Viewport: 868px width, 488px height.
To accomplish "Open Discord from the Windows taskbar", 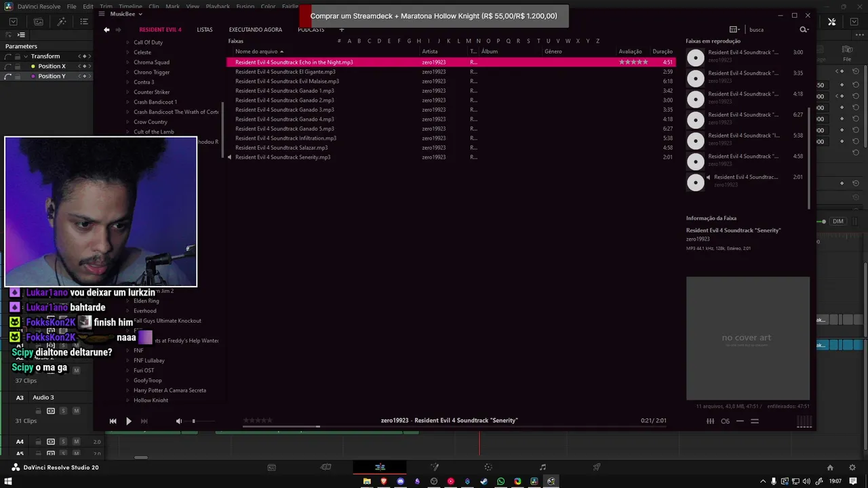I will (x=400, y=481).
